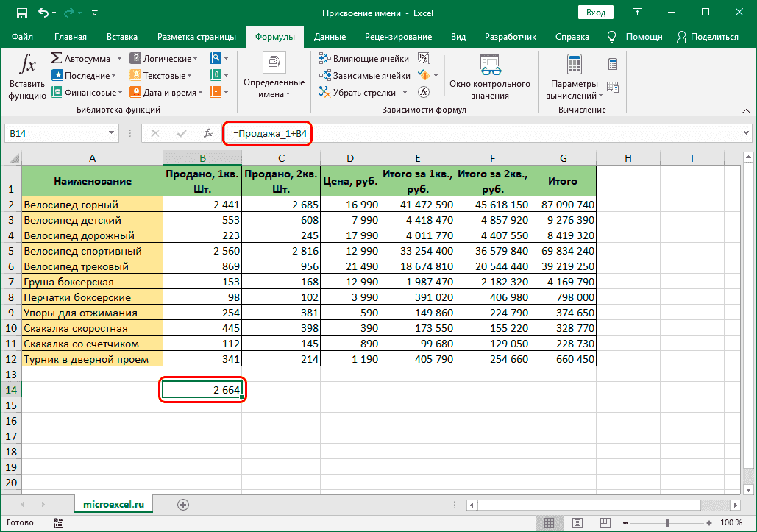757x532 pixels.
Task: Switch to the Главная ribbon tab
Action: [x=71, y=37]
